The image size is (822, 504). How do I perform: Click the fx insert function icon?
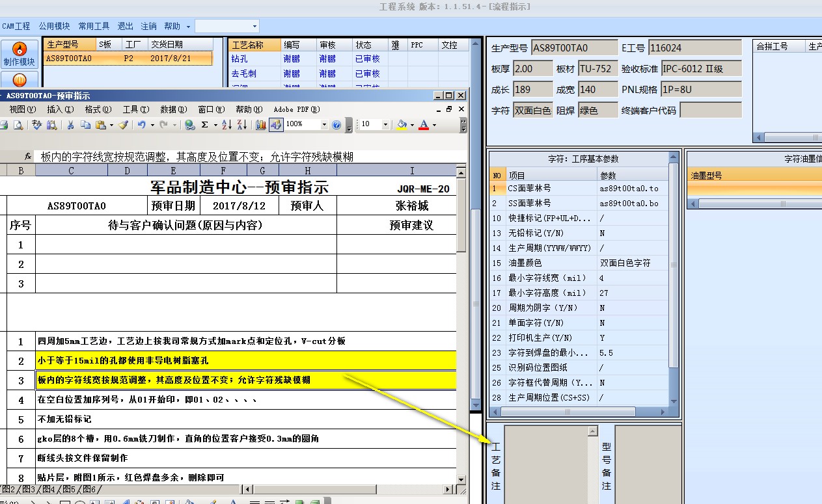point(28,157)
